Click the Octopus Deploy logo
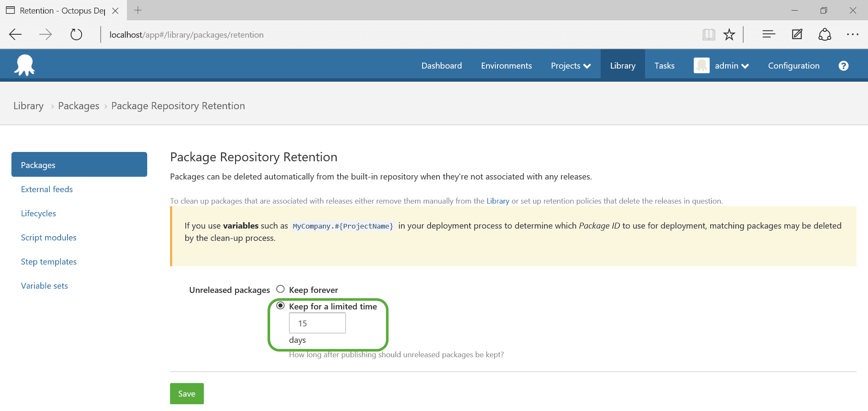This screenshot has height=411, width=868. click(25, 66)
